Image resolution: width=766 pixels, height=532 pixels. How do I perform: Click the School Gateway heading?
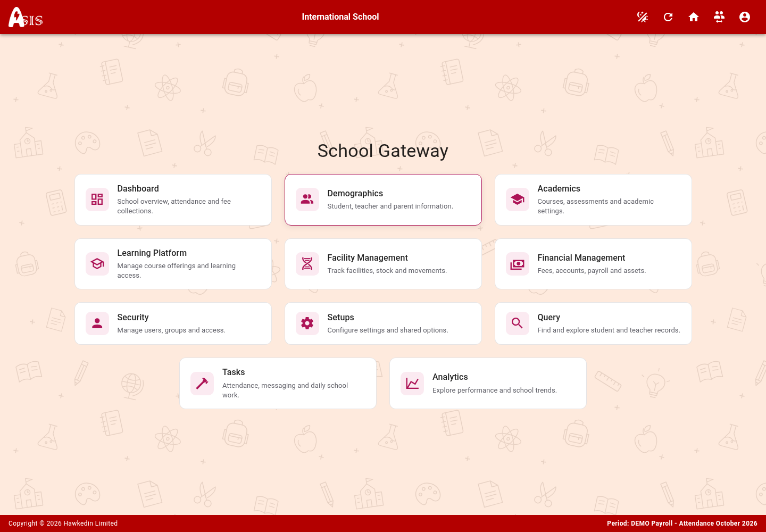pyautogui.click(x=383, y=151)
